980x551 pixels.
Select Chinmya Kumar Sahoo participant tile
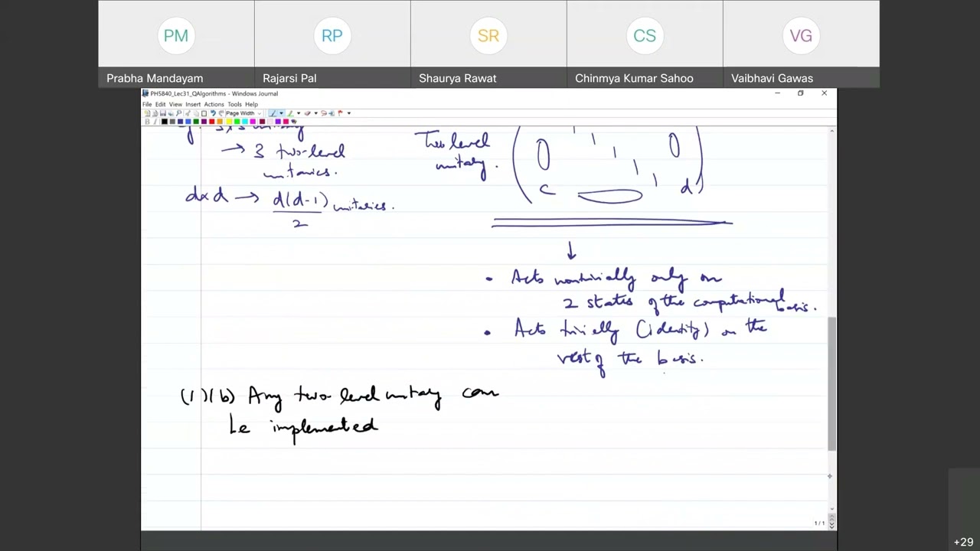click(x=645, y=44)
